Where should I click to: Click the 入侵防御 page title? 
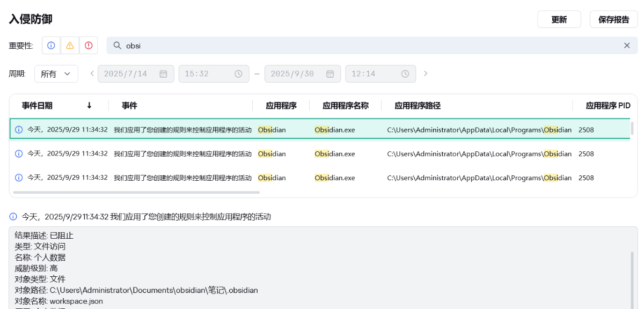coord(31,19)
